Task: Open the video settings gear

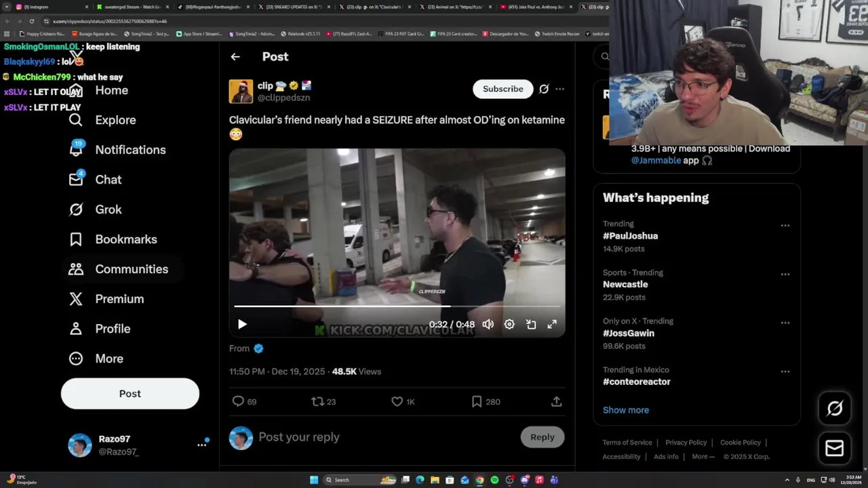Action: (509, 325)
